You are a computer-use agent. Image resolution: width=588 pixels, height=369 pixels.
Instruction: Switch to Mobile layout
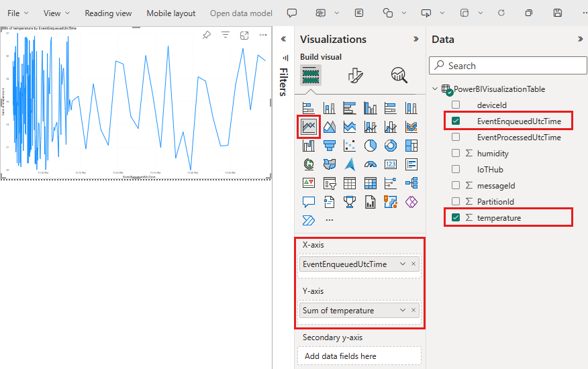click(171, 13)
